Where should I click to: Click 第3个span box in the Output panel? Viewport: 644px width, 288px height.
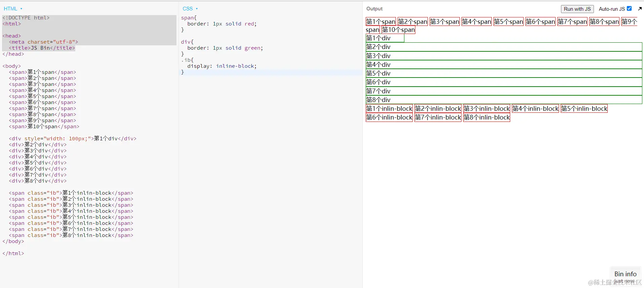tap(445, 21)
